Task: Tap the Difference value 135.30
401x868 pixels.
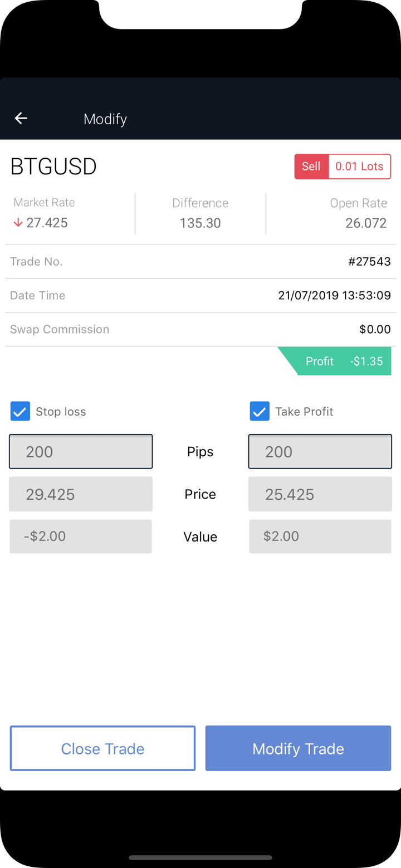Action: [x=200, y=223]
